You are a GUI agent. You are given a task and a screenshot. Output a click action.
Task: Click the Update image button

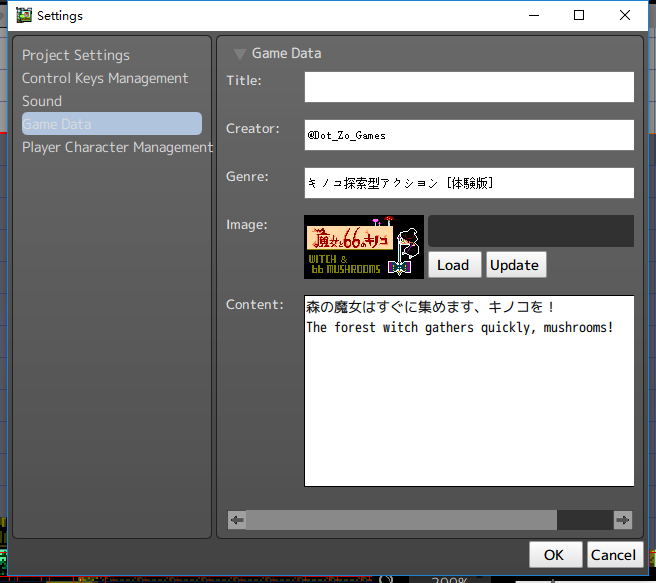[x=516, y=265]
